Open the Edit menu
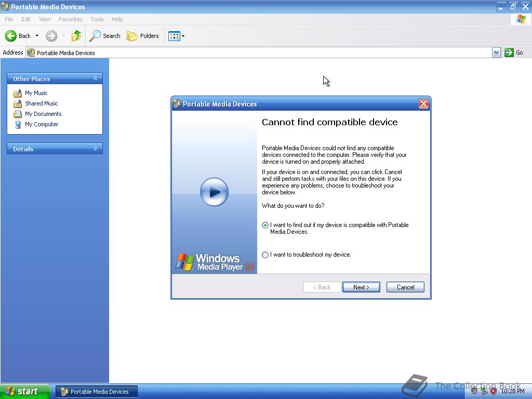Image resolution: width=532 pixels, height=399 pixels. coord(26,19)
